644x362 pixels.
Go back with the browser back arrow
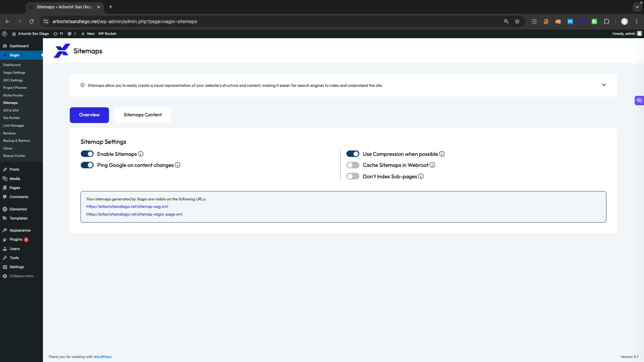tap(7, 21)
